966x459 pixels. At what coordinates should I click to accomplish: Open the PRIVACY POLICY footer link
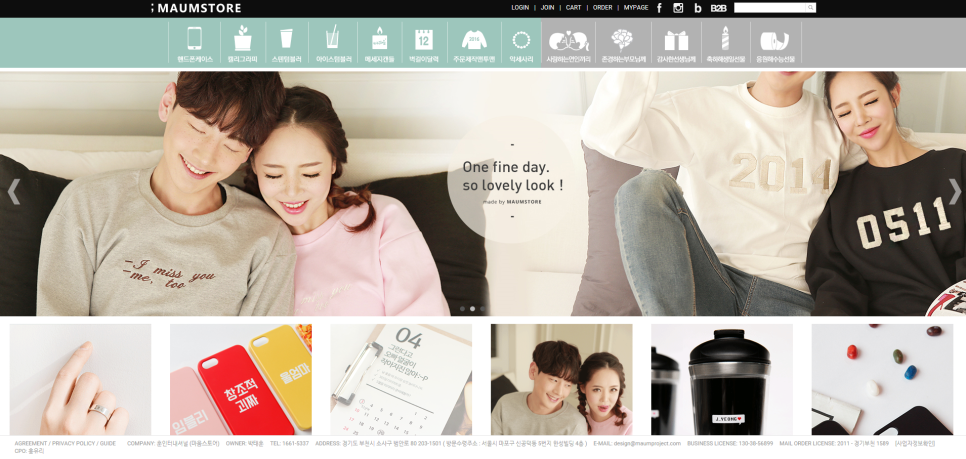click(74, 444)
